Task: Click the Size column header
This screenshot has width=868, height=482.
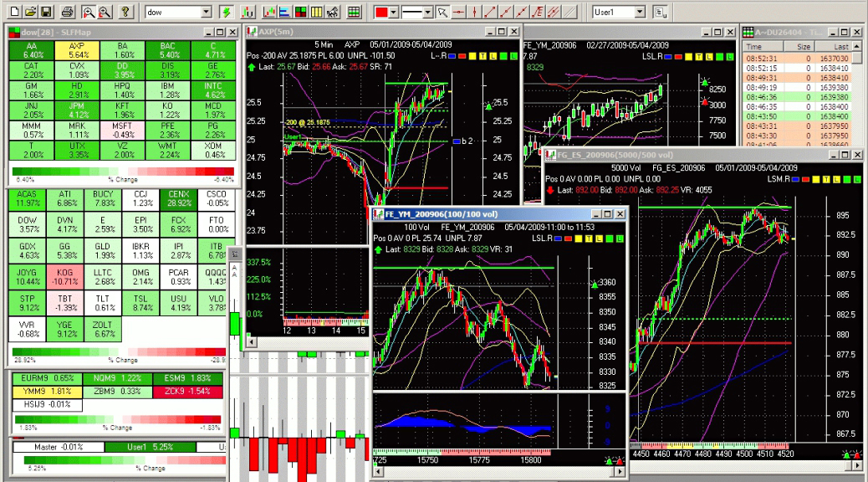Action: point(799,47)
